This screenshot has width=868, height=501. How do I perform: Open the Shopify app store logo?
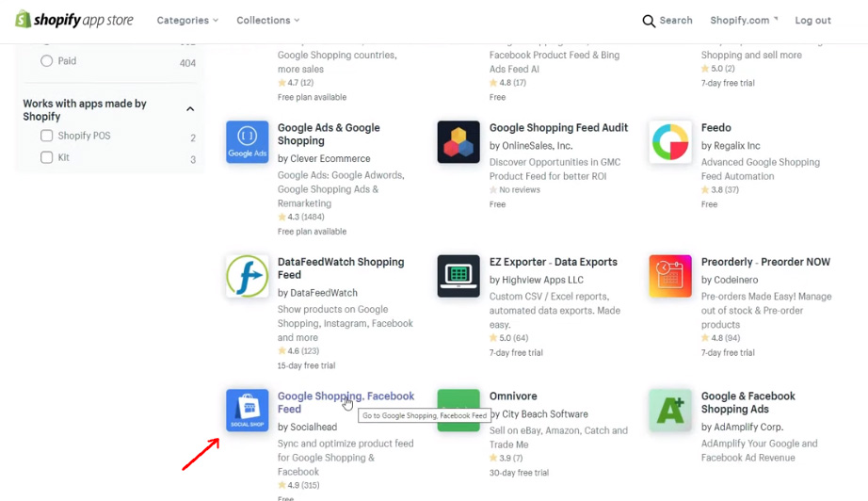74,20
